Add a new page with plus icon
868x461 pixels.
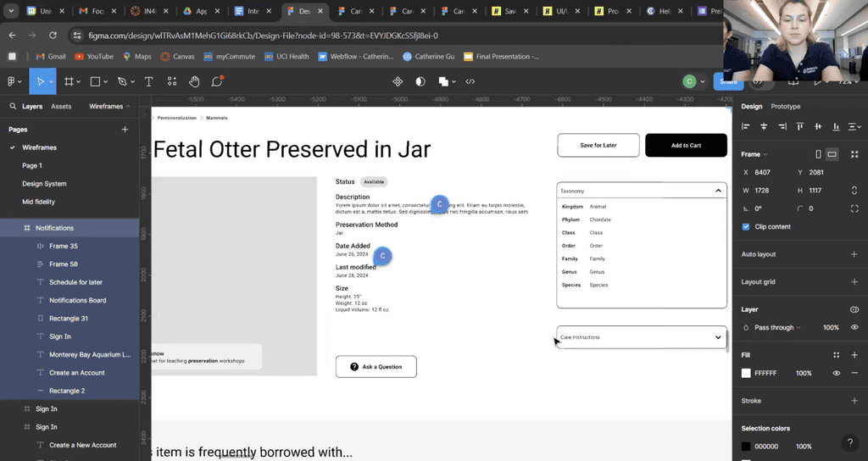[125, 130]
